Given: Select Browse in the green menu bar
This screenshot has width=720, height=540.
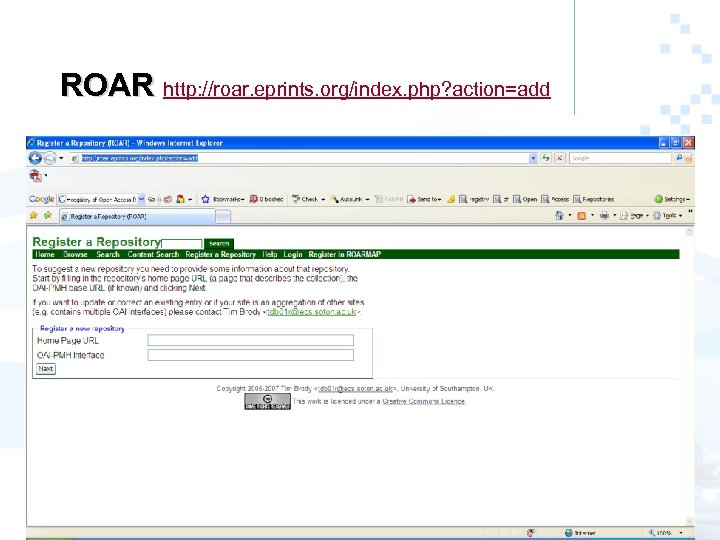Looking at the screenshot, I should tap(75, 254).
